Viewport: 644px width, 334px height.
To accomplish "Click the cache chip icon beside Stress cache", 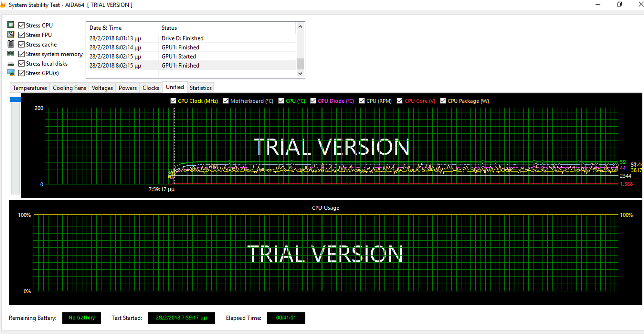I will point(11,44).
